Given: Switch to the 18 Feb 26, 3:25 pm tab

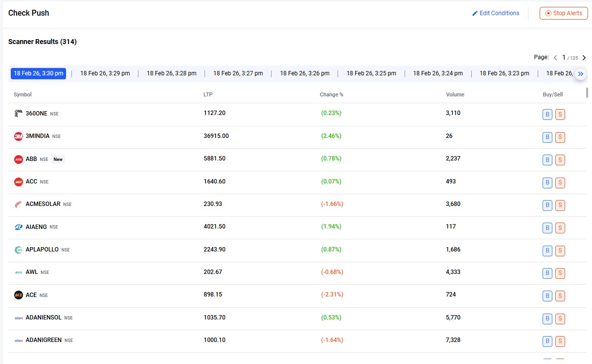Looking at the screenshot, I should tap(371, 73).
